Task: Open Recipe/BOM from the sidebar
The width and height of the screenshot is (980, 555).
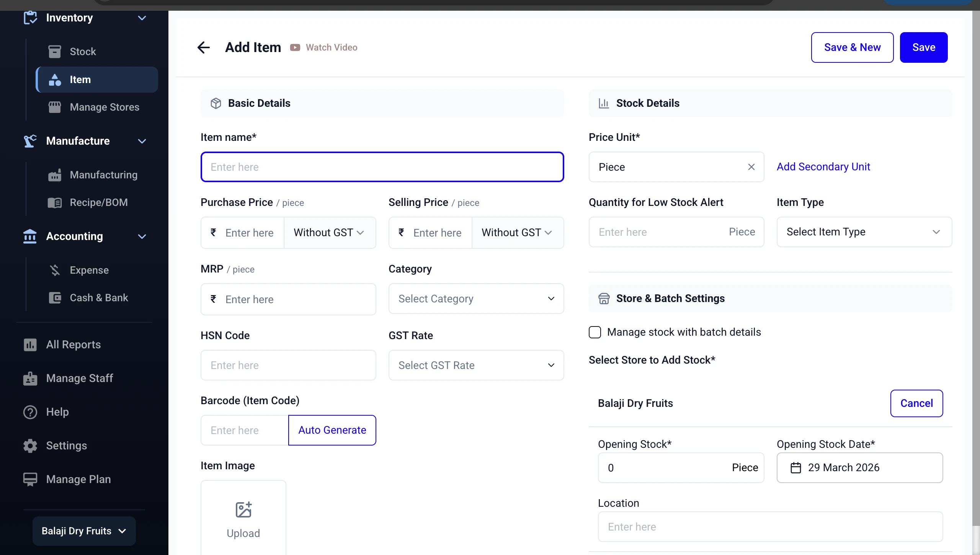Action: pyautogui.click(x=55, y=202)
